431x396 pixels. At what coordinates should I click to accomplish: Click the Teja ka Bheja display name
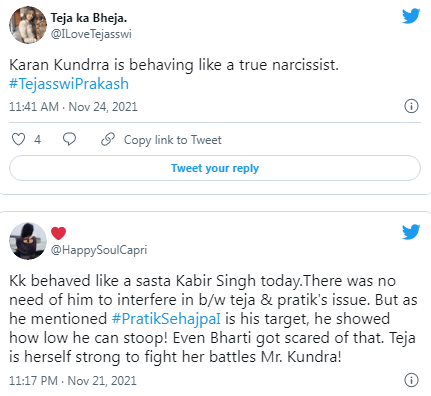click(x=89, y=18)
